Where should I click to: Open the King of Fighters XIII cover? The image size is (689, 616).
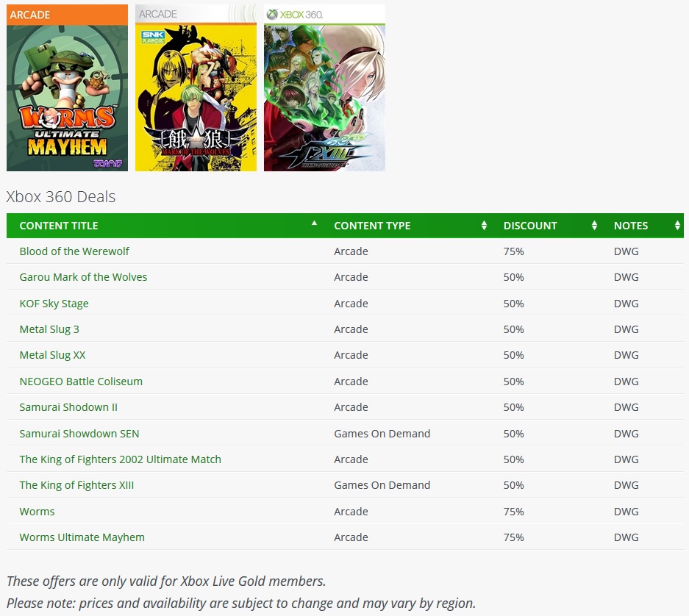325,88
